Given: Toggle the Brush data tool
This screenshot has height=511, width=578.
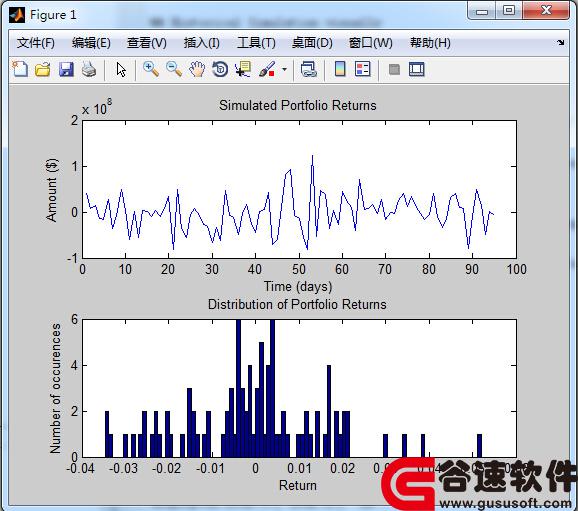Looking at the screenshot, I should (267, 69).
